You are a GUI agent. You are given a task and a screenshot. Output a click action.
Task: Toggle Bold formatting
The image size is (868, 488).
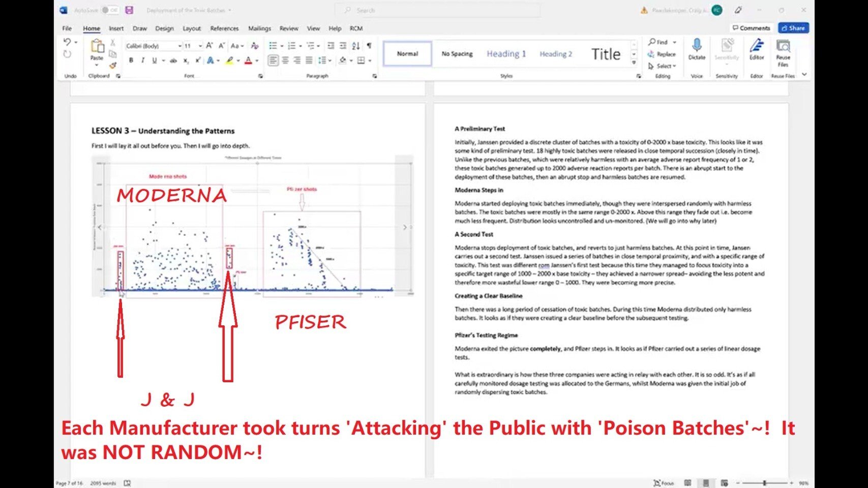click(x=131, y=60)
